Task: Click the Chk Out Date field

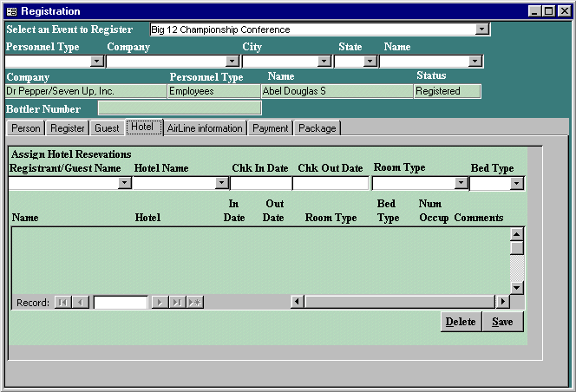Action: 331,183
